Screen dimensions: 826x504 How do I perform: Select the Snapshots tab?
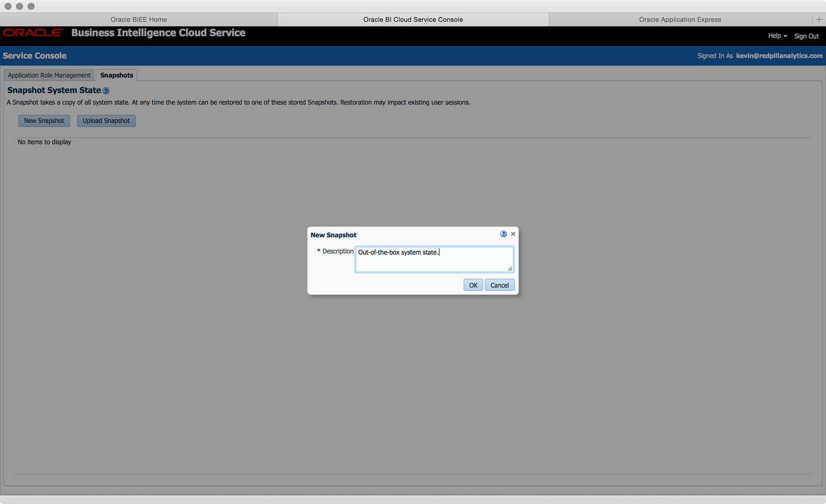pyautogui.click(x=117, y=75)
